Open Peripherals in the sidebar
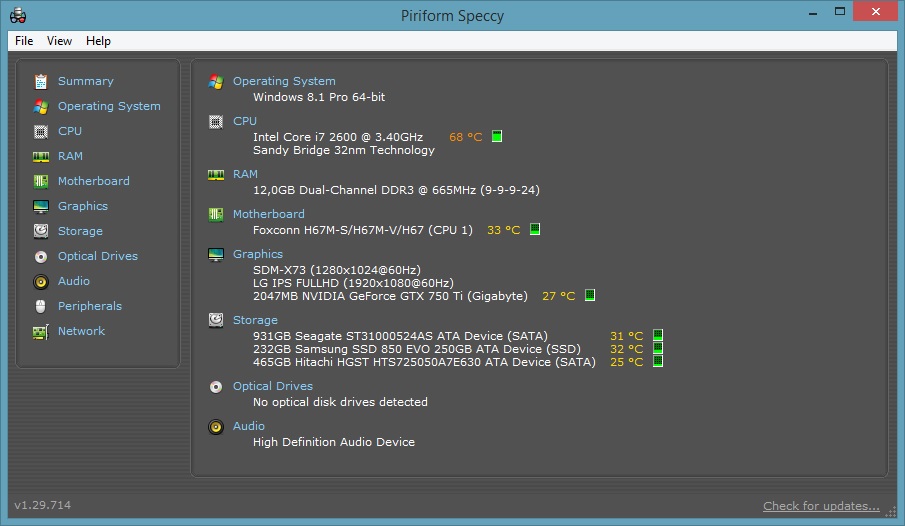 tap(89, 306)
